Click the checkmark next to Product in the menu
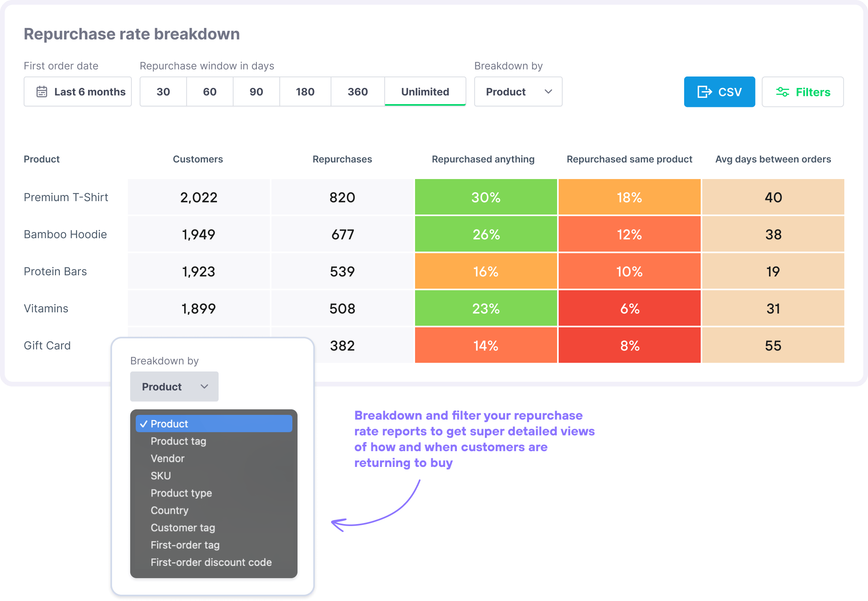 pyautogui.click(x=144, y=424)
